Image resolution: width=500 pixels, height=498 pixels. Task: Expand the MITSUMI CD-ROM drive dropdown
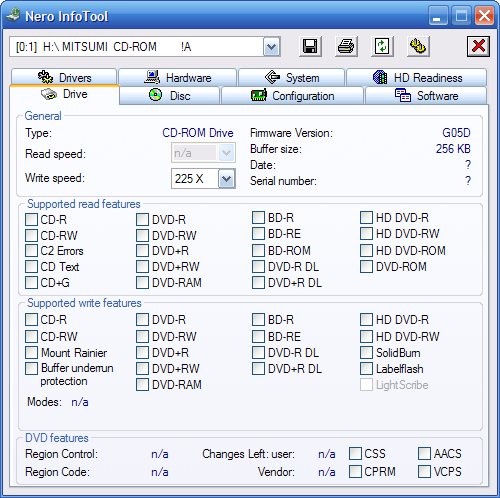(272, 47)
